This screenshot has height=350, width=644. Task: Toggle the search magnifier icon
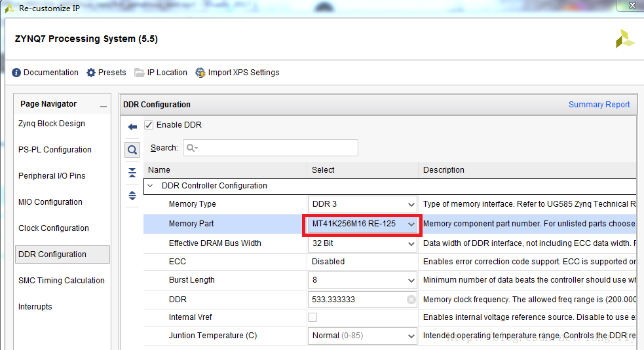132,150
